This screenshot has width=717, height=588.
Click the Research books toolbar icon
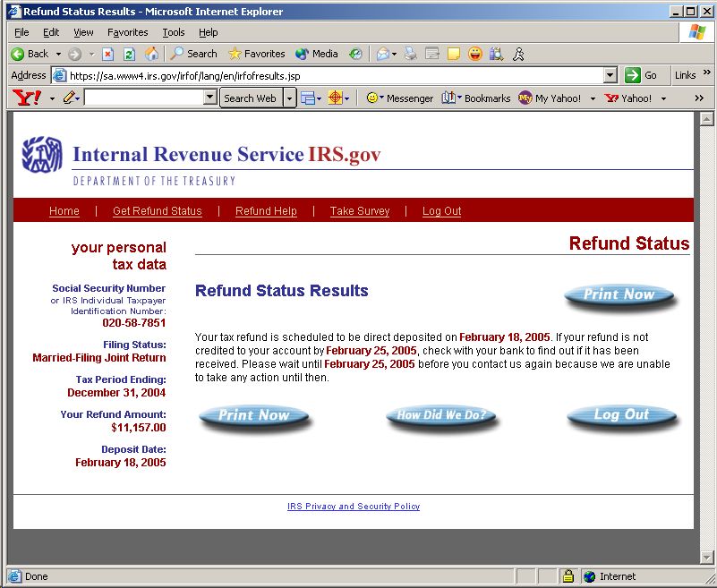pos(497,55)
